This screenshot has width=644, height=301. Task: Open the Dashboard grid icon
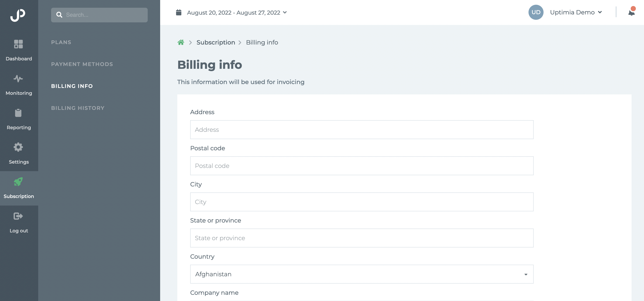coord(18,44)
